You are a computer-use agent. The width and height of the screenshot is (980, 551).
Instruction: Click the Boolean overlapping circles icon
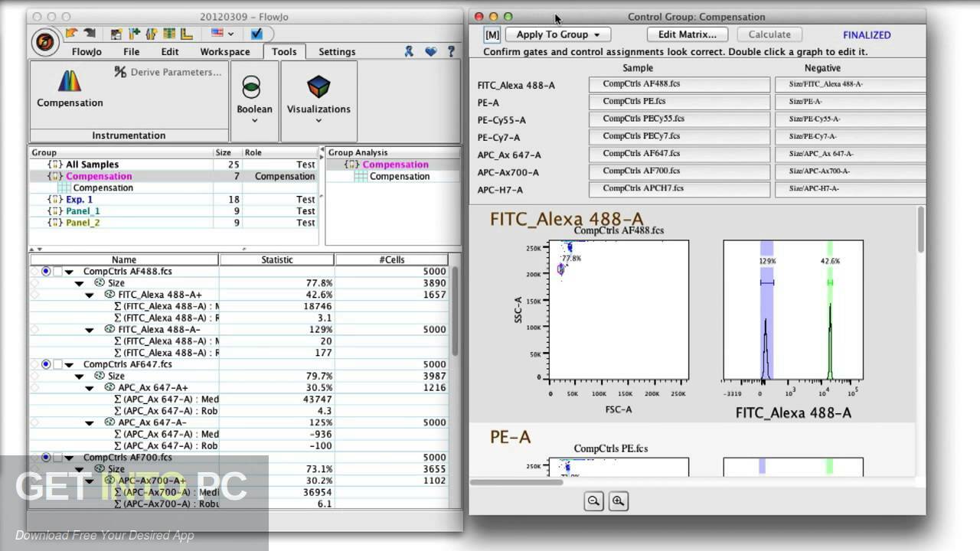coord(251,87)
